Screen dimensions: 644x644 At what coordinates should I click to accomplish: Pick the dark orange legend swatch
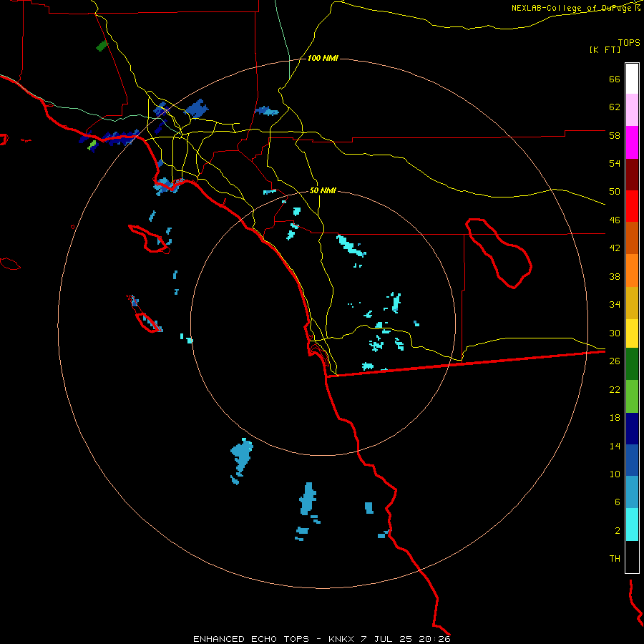tap(632, 238)
